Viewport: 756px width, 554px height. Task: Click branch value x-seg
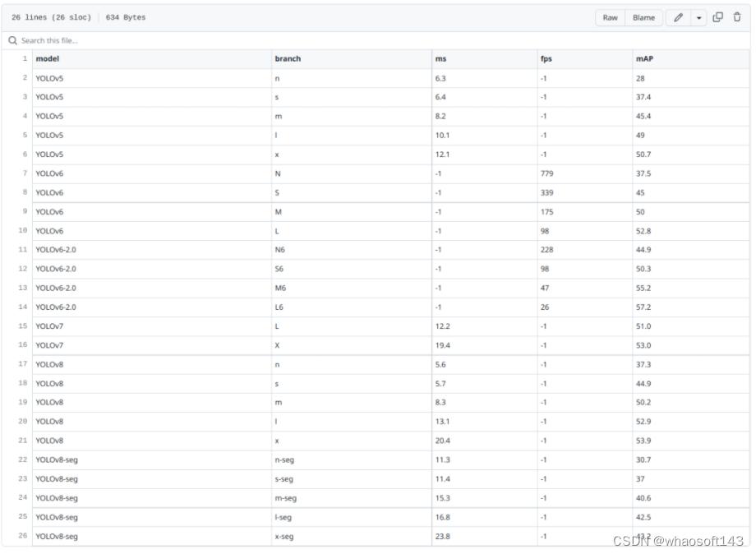coord(284,537)
